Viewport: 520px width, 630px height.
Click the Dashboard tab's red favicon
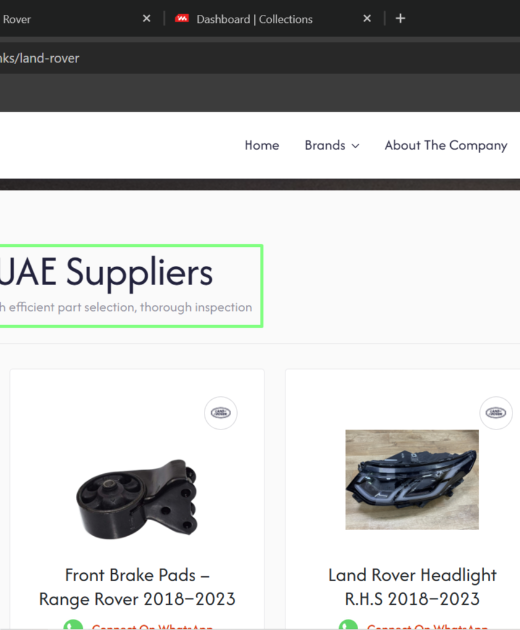(x=182, y=18)
